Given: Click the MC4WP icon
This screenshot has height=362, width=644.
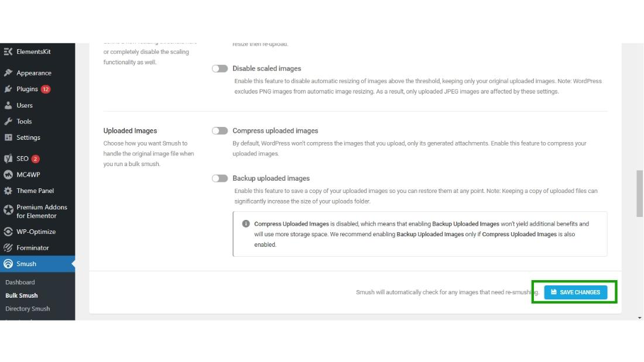Looking at the screenshot, I should (x=8, y=174).
